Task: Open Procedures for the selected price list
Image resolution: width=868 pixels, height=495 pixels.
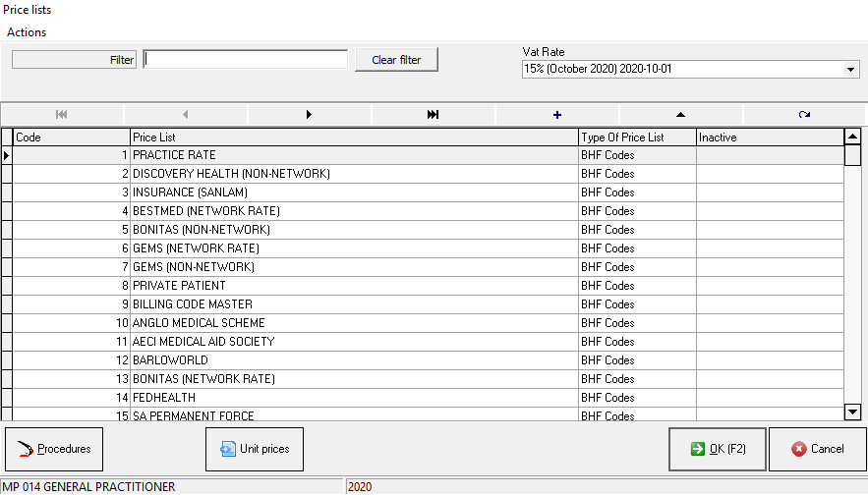Action: [x=54, y=449]
